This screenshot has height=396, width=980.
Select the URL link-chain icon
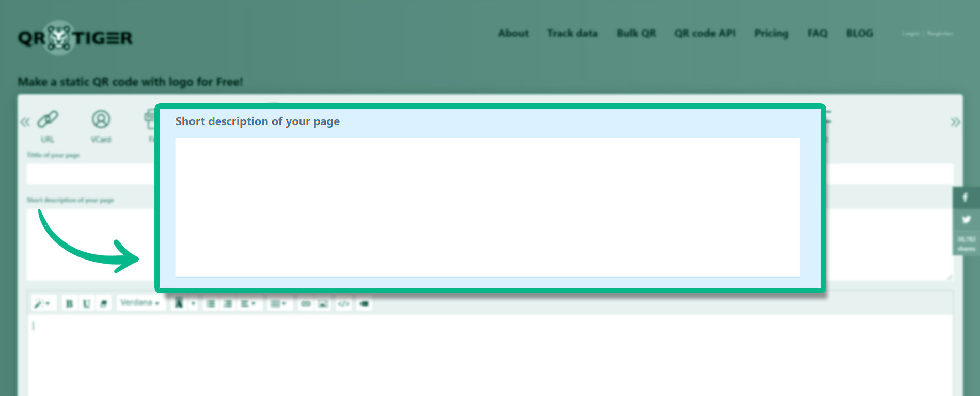(48, 119)
